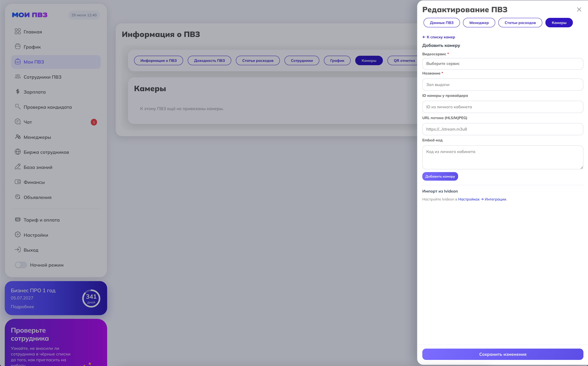Click the 341 дней circular progress indicator
Screen dimensions: 588x366
coord(91,298)
